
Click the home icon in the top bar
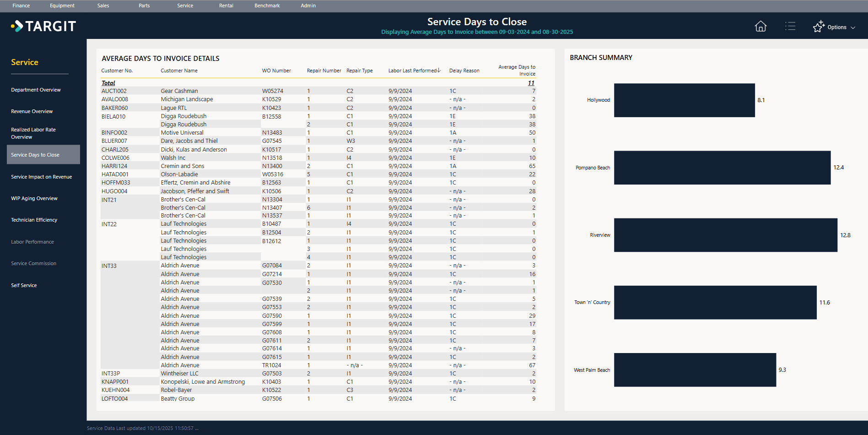tap(760, 26)
